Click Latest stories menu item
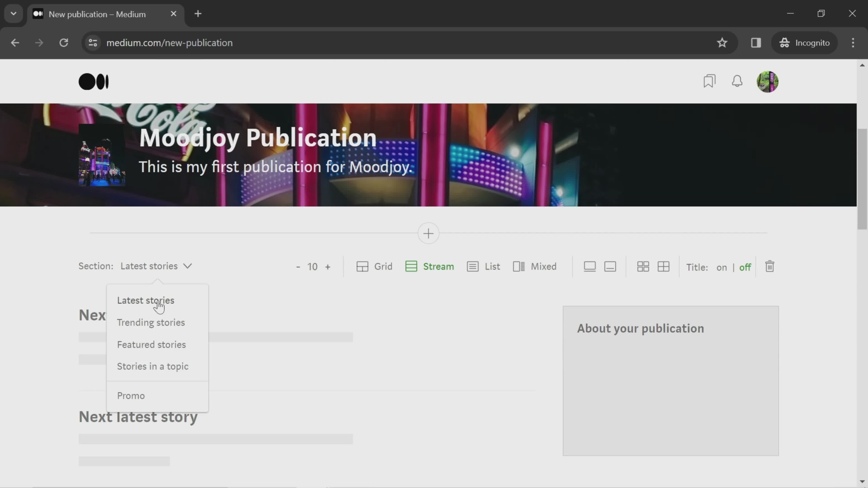This screenshot has width=868, height=488. 146,300
